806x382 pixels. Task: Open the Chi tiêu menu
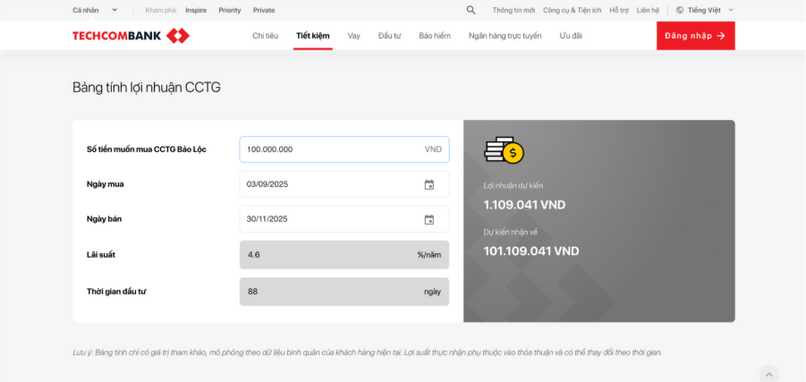(265, 36)
